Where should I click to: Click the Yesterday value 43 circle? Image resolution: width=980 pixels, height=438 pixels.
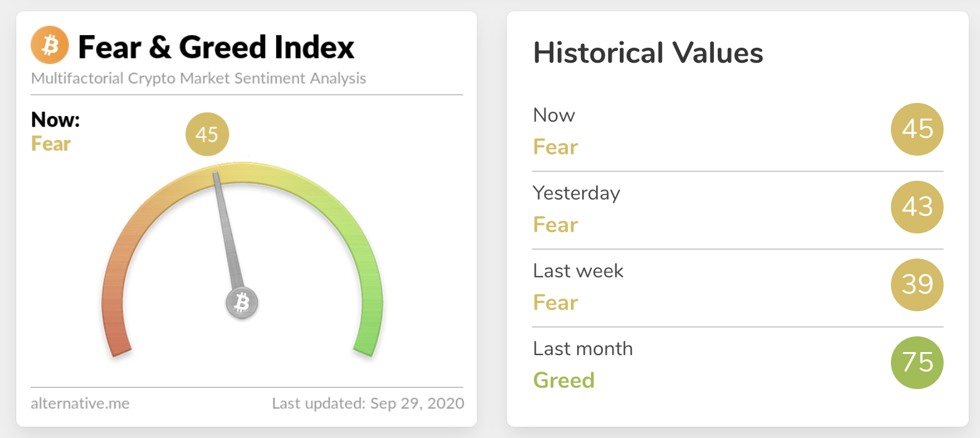[x=917, y=207]
